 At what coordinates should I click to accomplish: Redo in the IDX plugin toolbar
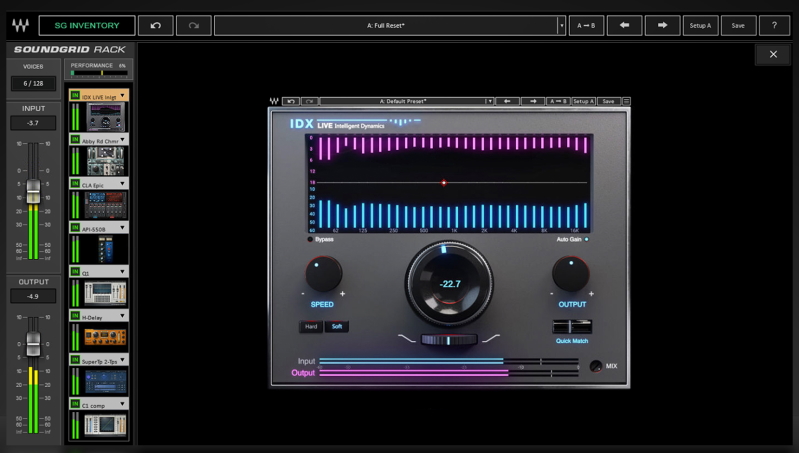coord(309,101)
